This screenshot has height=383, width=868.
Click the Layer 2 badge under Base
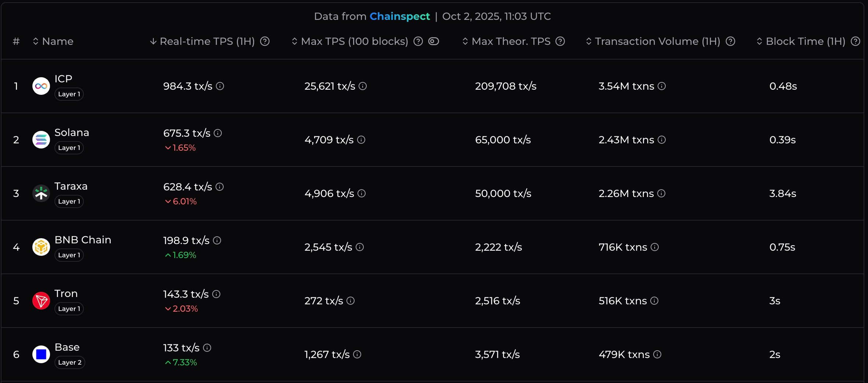point(70,362)
